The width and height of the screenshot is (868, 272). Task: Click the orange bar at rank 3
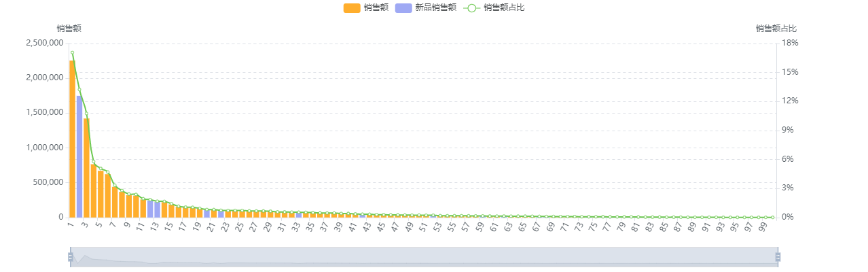click(86, 168)
